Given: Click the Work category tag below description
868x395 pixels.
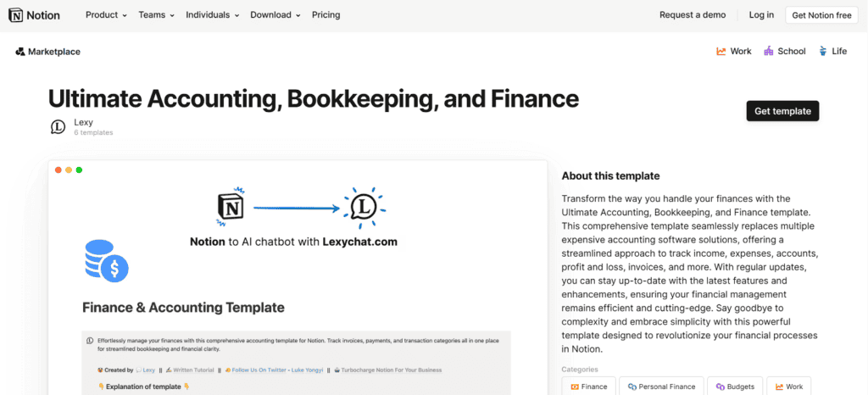Looking at the screenshot, I should coord(789,387).
